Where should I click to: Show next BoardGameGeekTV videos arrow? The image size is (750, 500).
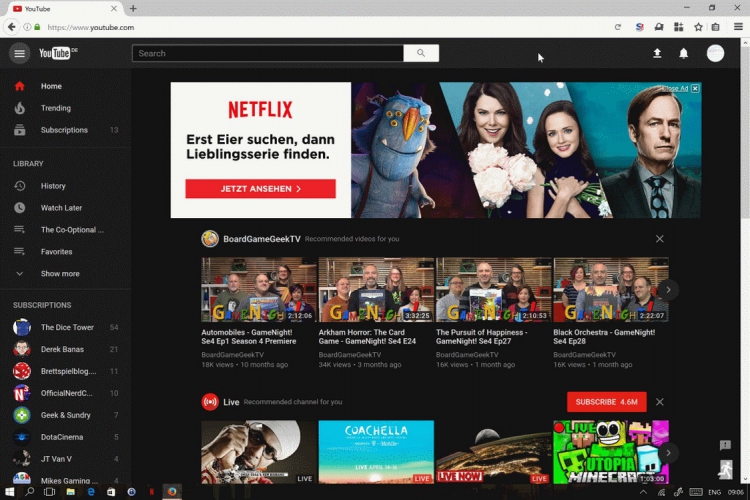tap(668, 290)
